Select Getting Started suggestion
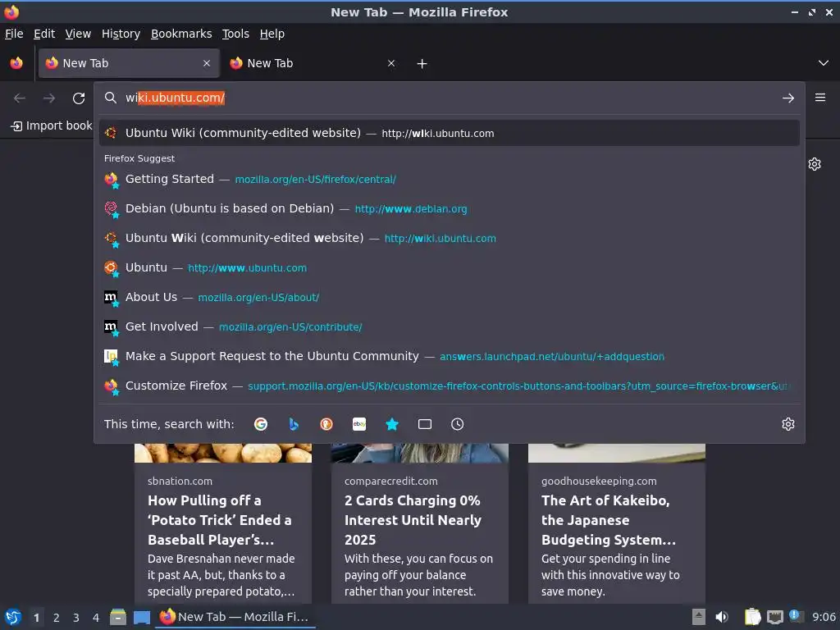 click(x=449, y=179)
